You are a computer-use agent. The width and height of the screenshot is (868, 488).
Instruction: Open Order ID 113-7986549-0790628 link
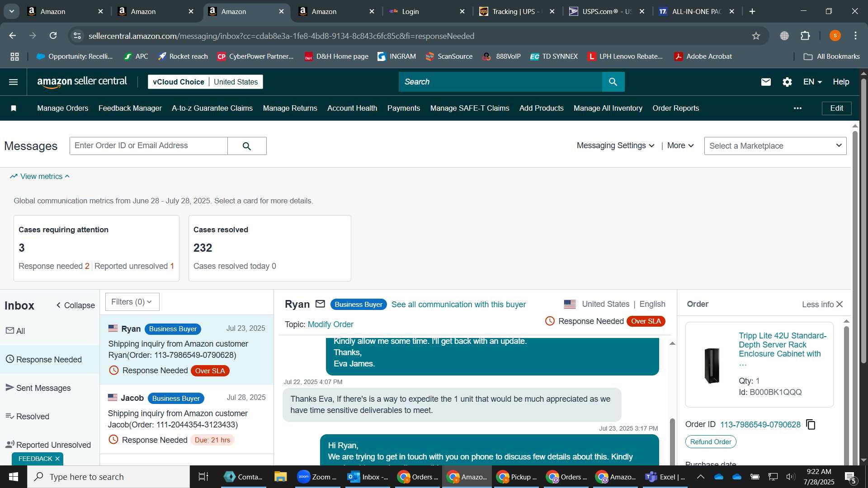(x=760, y=424)
